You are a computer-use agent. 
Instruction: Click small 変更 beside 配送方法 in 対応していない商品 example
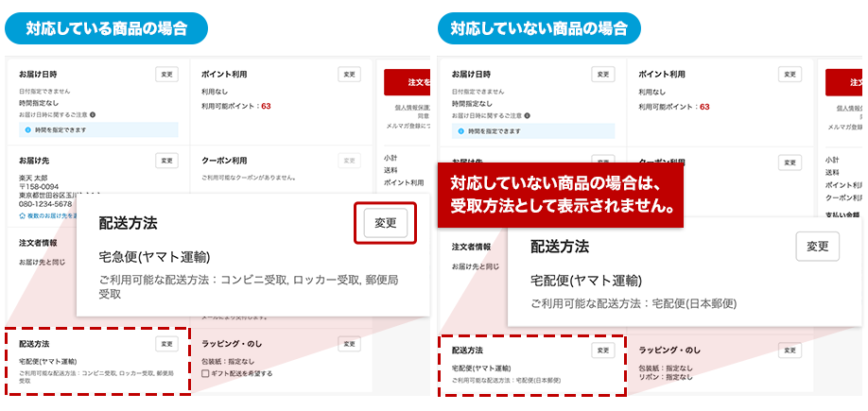coord(603,351)
